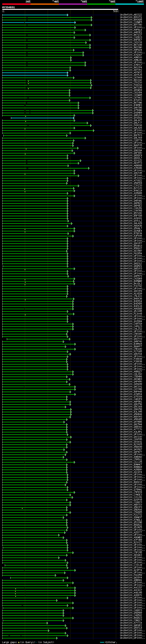146x644 pixels.
Task: Open hit UniRef100_B9S2T1
Action: pos(131,17)
